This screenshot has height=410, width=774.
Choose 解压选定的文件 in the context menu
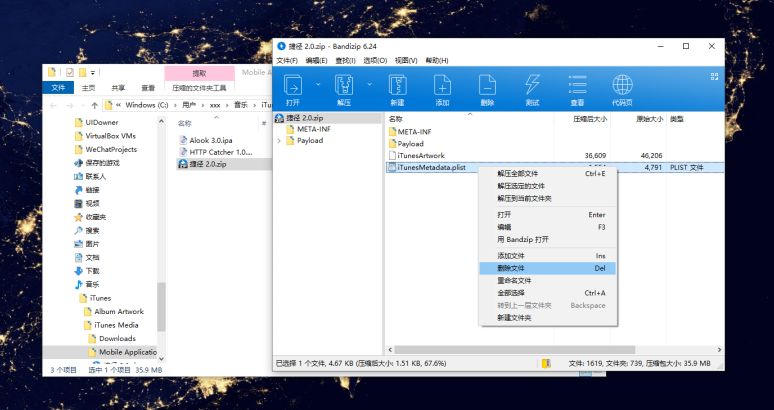[547, 186]
